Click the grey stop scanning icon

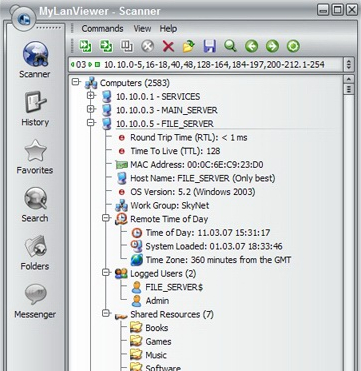147,46
